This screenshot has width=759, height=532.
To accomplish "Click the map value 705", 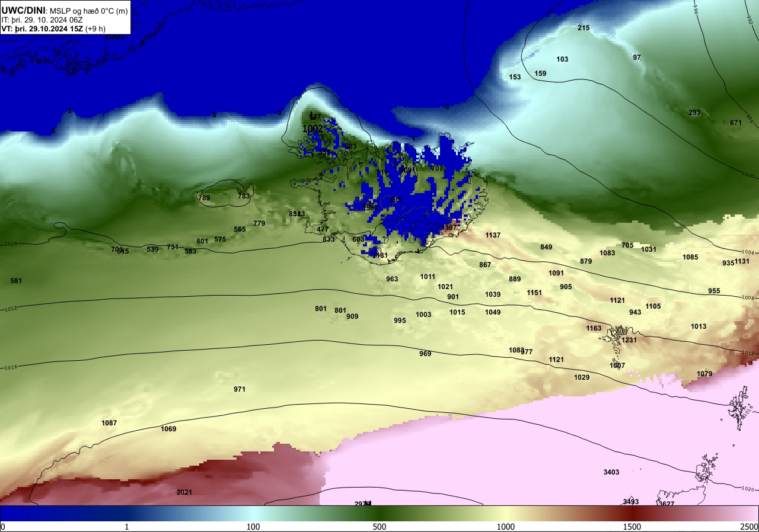I will (x=627, y=245).
